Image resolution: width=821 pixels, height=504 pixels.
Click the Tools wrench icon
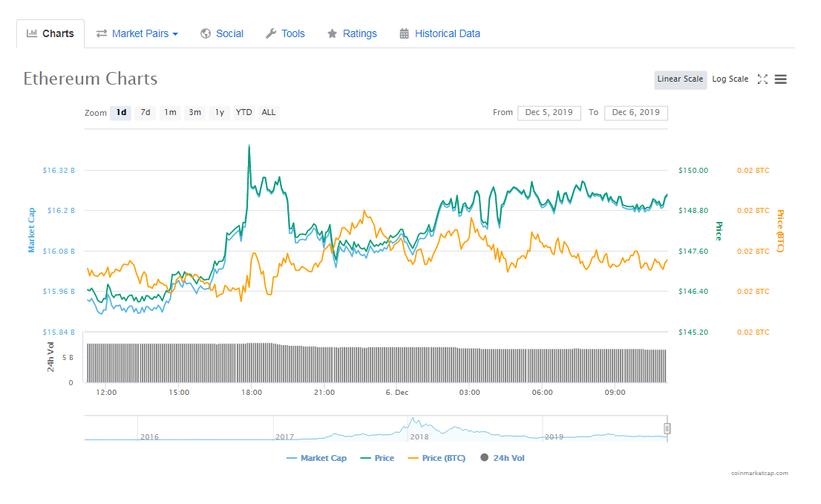[271, 33]
